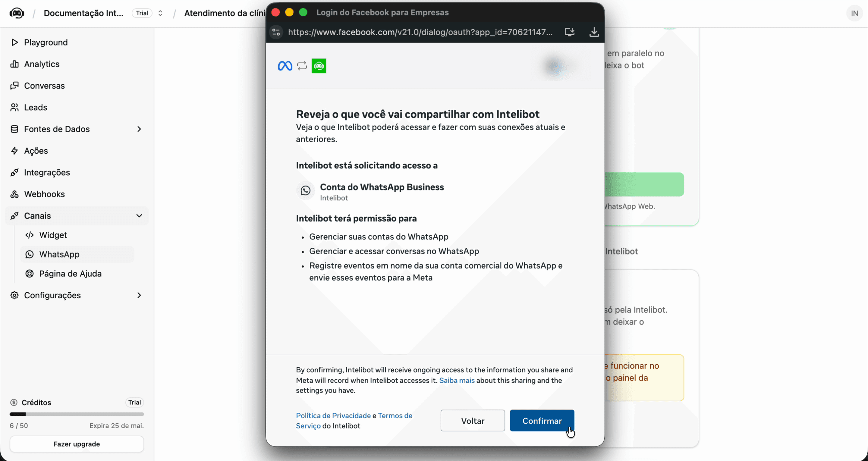Expand the Fontes de Dados chevron

(x=139, y=129)
